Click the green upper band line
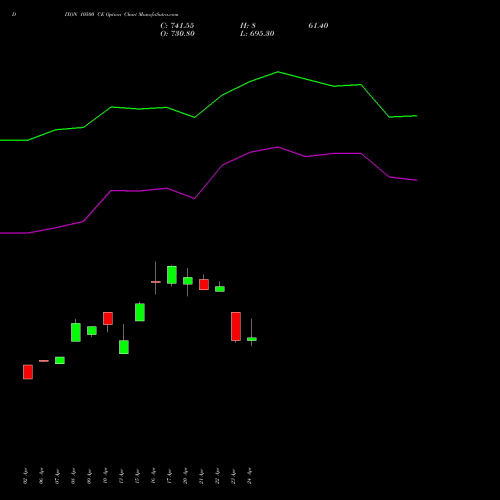 (208, 106)
